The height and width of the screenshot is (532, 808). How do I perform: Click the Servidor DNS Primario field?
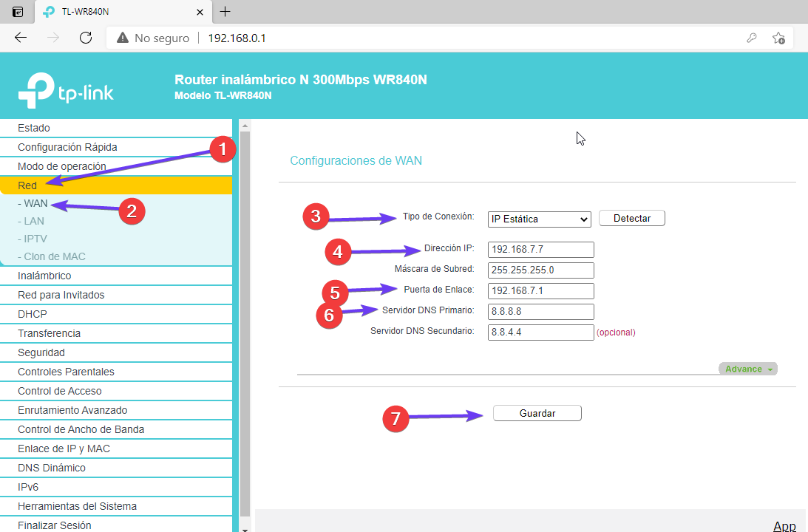tap(540, 312)
